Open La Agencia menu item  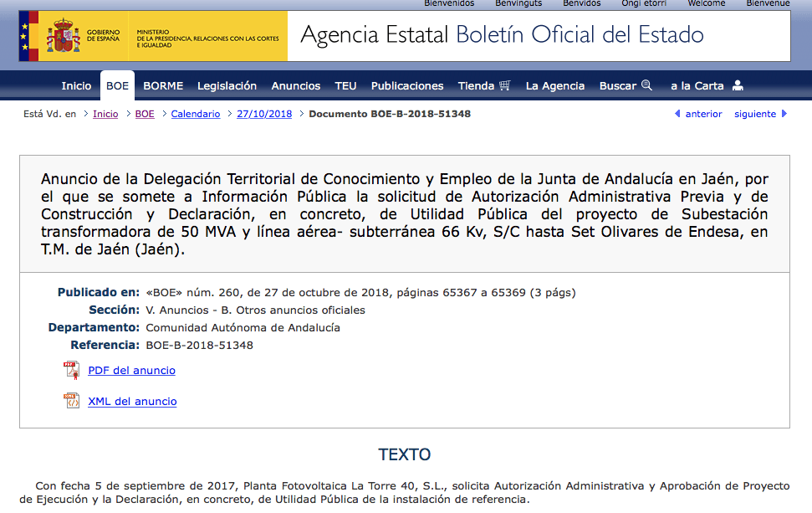coord(555,86)
